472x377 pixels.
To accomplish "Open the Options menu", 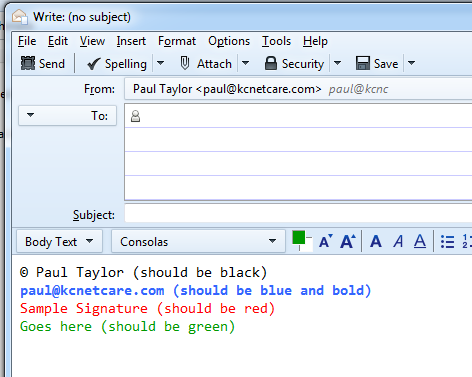I will point(229,41).
